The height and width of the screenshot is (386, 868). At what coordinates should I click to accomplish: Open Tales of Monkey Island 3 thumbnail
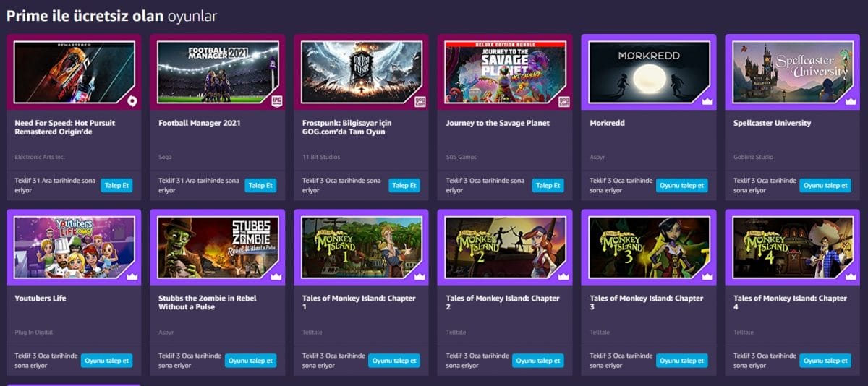pyautogui.click(x=649, y=247)
